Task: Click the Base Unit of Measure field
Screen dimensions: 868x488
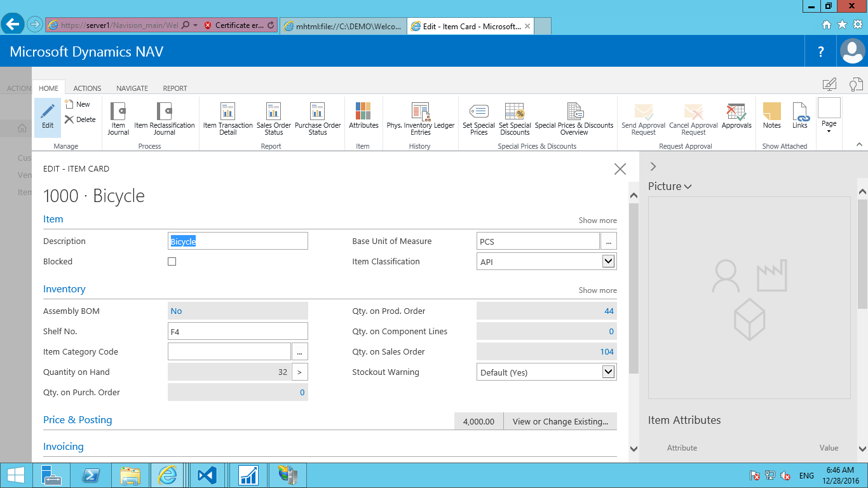Action: click(x=538, y=241)
